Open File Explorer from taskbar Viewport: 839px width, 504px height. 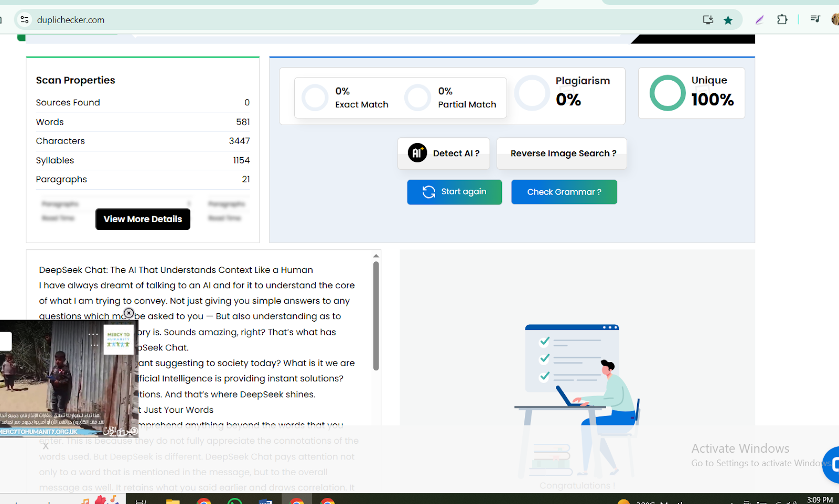coord(173,501)
